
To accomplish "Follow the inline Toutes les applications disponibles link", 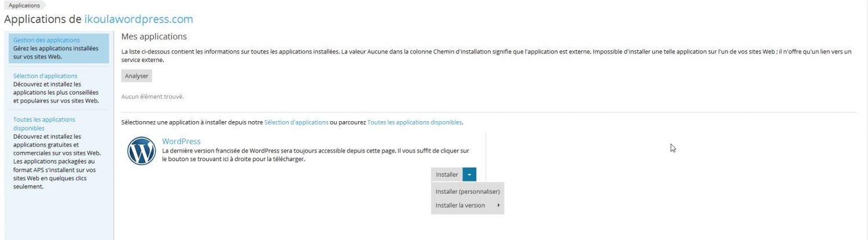I will click(x=414, y=122).
